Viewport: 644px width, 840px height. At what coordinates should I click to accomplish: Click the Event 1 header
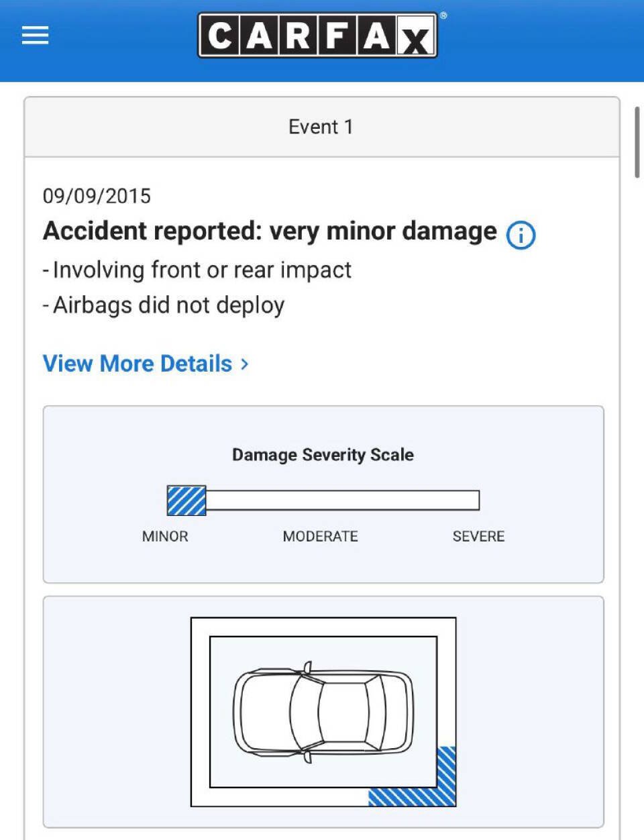tap(321, 127)
